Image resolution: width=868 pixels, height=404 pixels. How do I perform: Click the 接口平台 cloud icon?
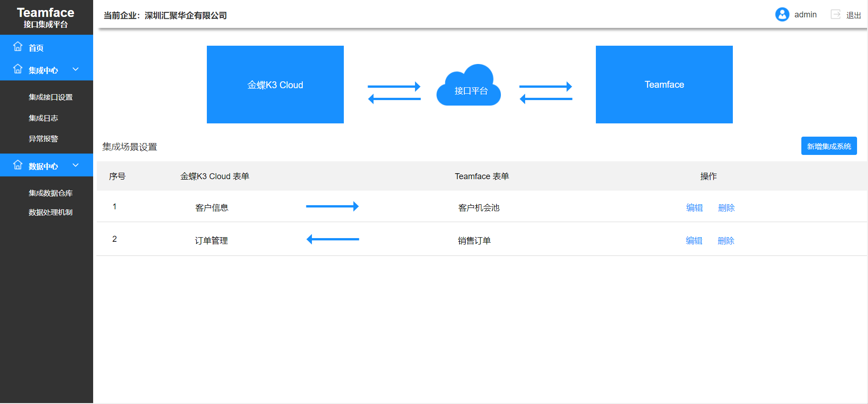469,85
